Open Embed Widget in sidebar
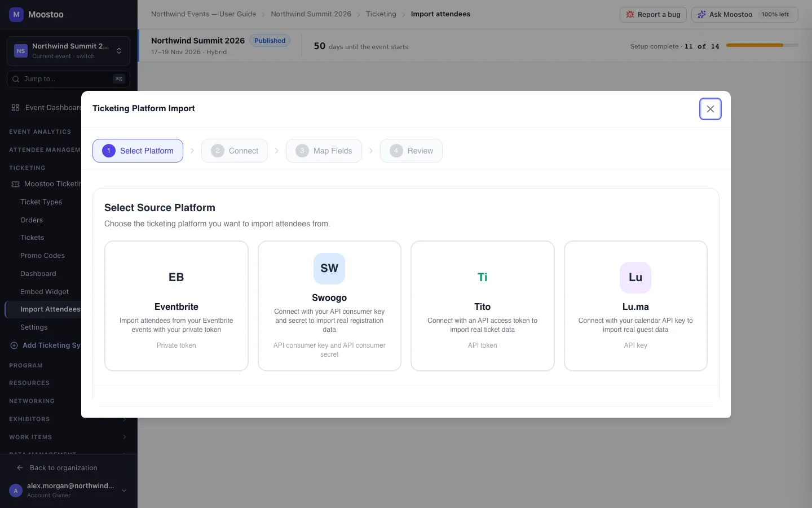Viewport: 812px width, 508px height. tap(45, 292)
